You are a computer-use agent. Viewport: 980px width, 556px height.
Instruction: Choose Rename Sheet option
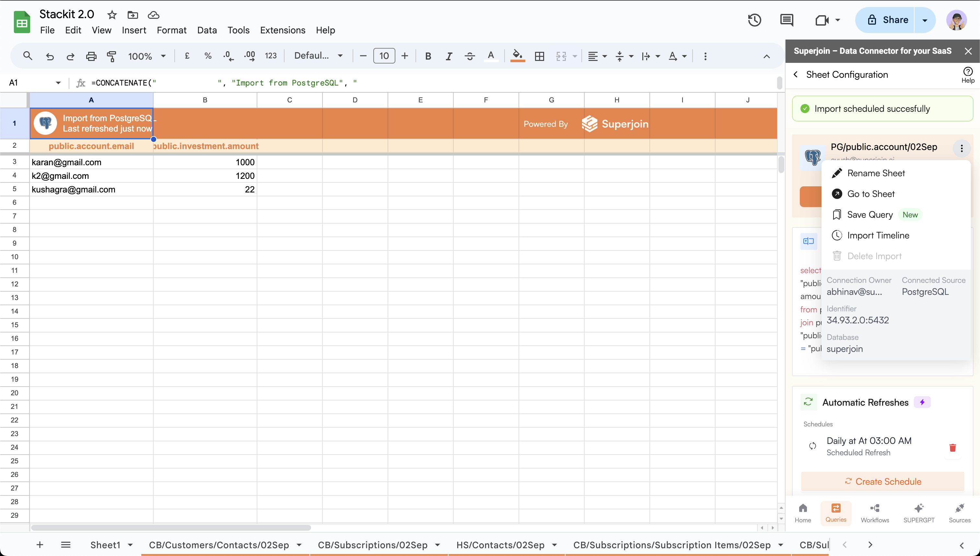(876, 173)
